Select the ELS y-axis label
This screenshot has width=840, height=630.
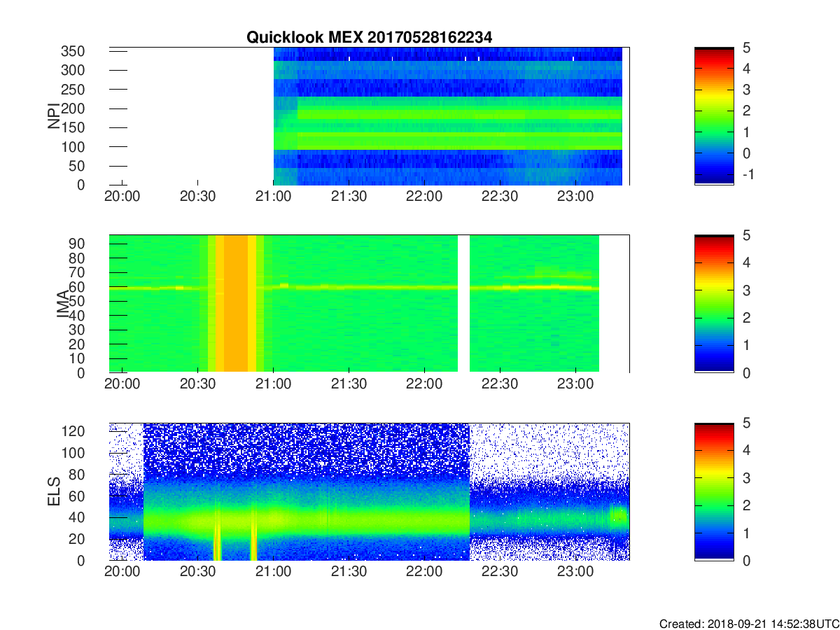(54, 492)
